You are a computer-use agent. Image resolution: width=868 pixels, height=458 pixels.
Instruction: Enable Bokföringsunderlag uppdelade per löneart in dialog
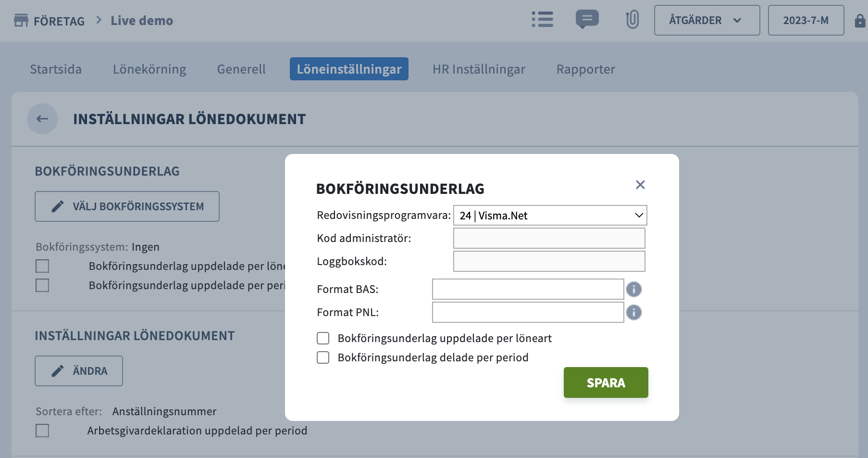click(323, 338)
